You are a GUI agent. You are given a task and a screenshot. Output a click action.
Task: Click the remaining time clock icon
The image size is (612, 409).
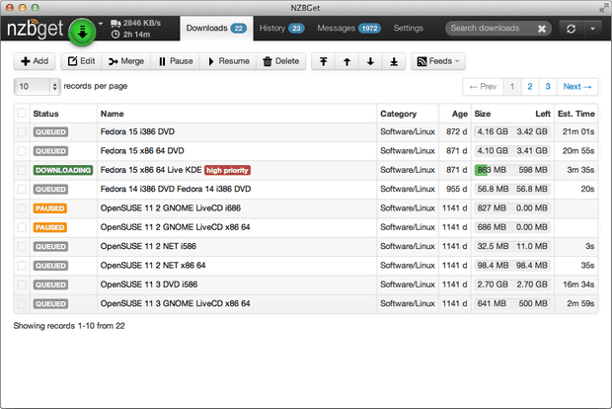coord(115,34)
